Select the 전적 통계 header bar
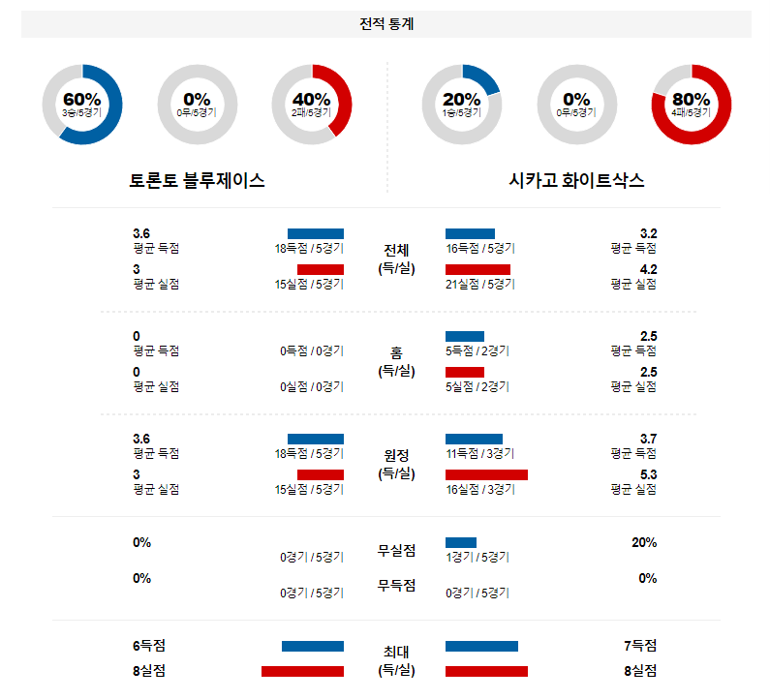The width and height of the screenshot is (770, 700). [x=385, y=24]
